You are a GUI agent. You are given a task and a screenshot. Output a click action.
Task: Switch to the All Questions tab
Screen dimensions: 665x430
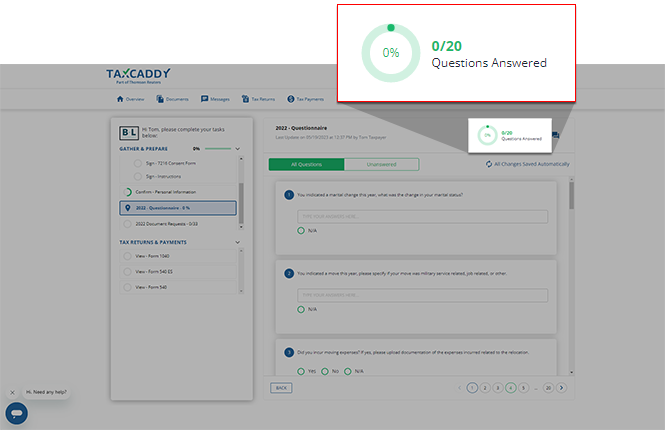click(306, 165)
